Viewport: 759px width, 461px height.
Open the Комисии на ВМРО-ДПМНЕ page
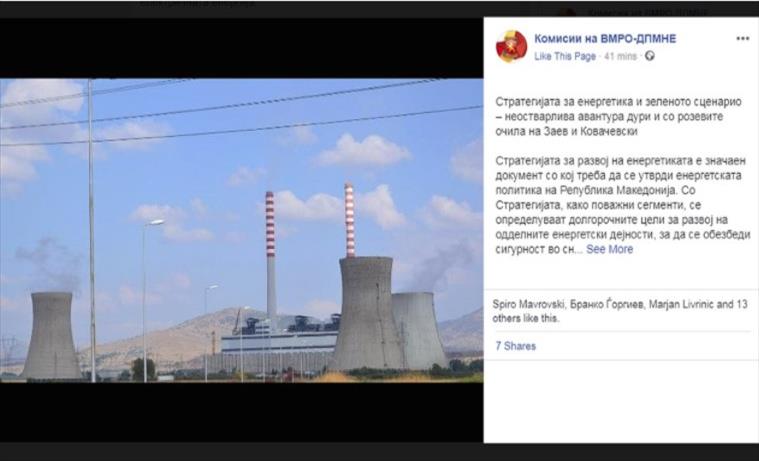click(605, 39)
